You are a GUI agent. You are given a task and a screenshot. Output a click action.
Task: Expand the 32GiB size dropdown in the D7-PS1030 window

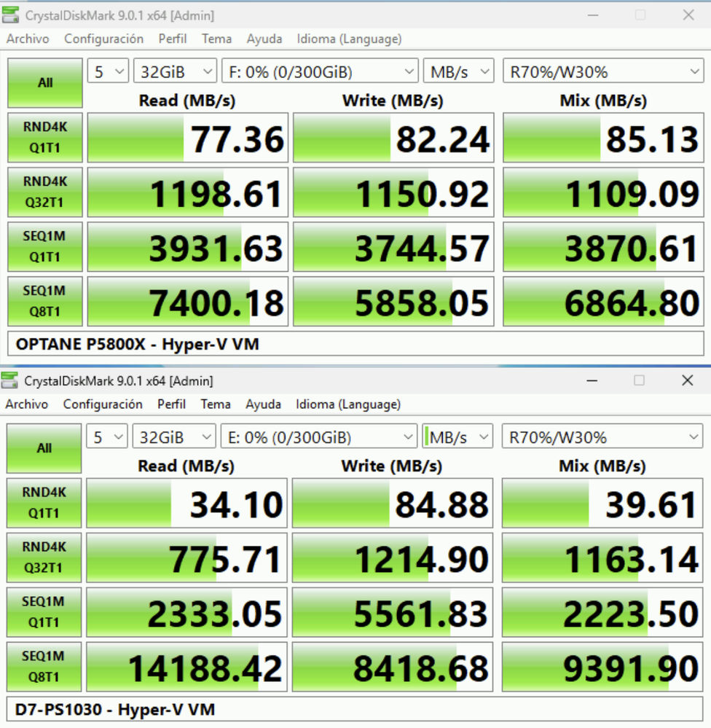click(x=174, y=437)
